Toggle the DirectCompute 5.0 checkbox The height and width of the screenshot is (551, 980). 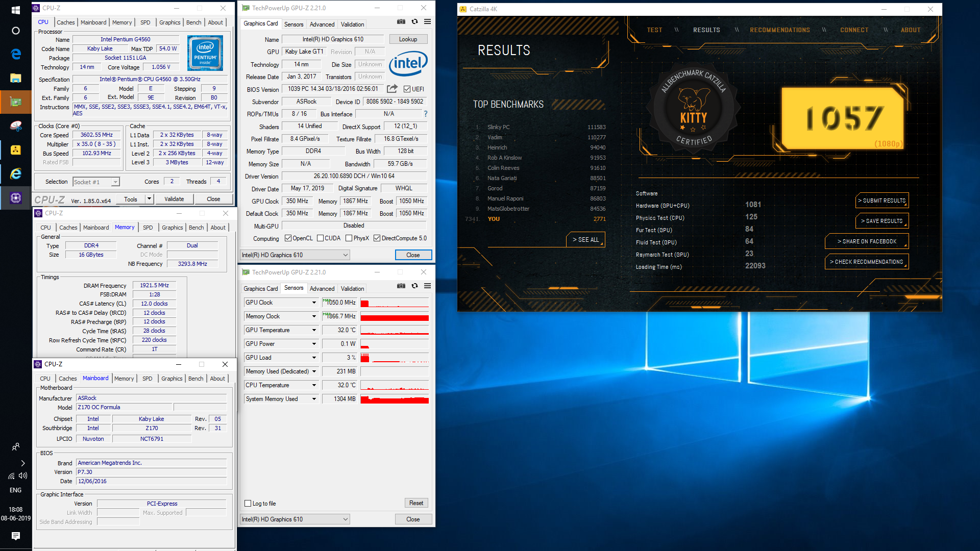click(377, 238)
